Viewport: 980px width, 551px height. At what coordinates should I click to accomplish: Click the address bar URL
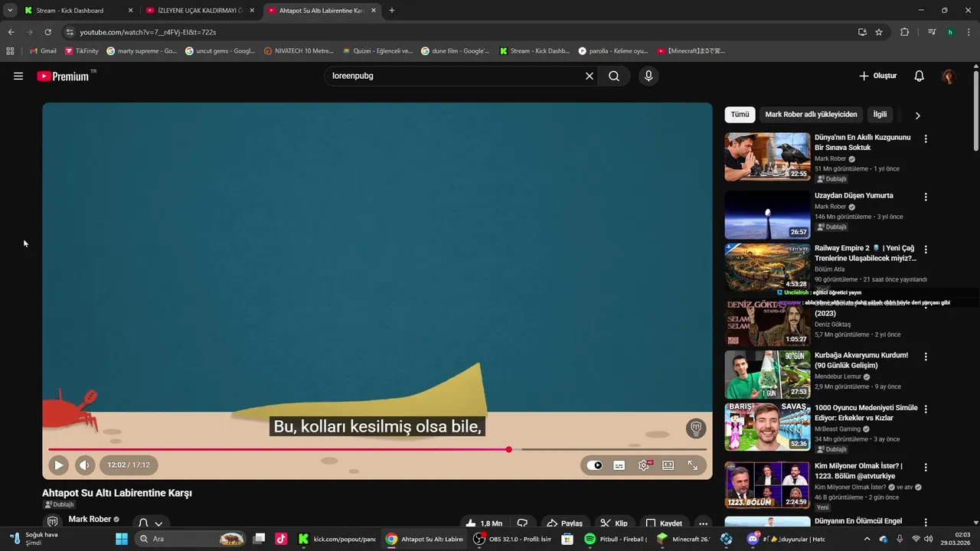[x=148, y=32]
